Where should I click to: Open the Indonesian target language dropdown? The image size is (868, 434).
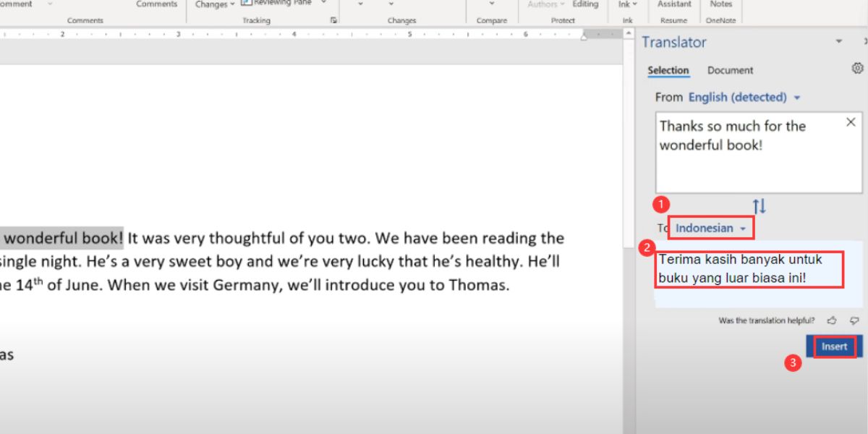(710, 227)
